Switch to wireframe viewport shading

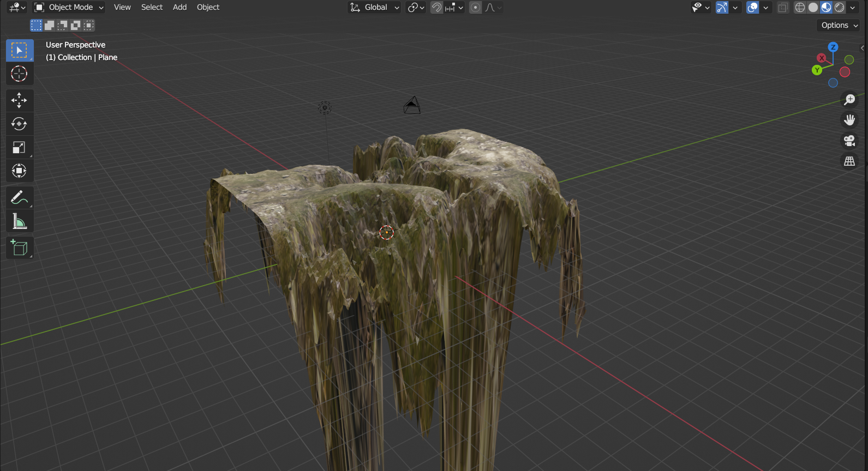pyautogui.click(x=800, y=8)
